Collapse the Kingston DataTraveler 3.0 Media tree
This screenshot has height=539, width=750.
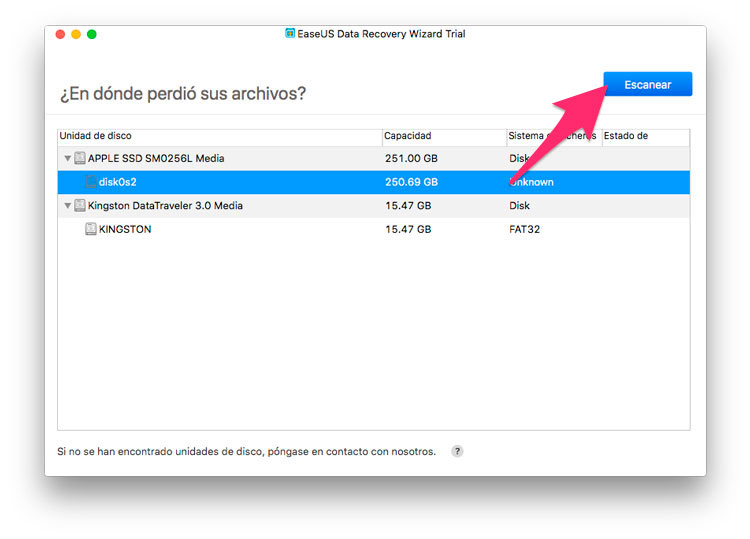67,206
